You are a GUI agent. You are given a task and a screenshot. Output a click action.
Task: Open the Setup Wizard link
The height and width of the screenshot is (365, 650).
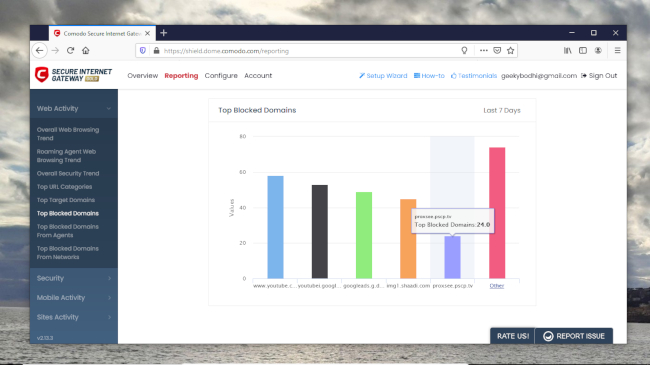tap(383, 75)
